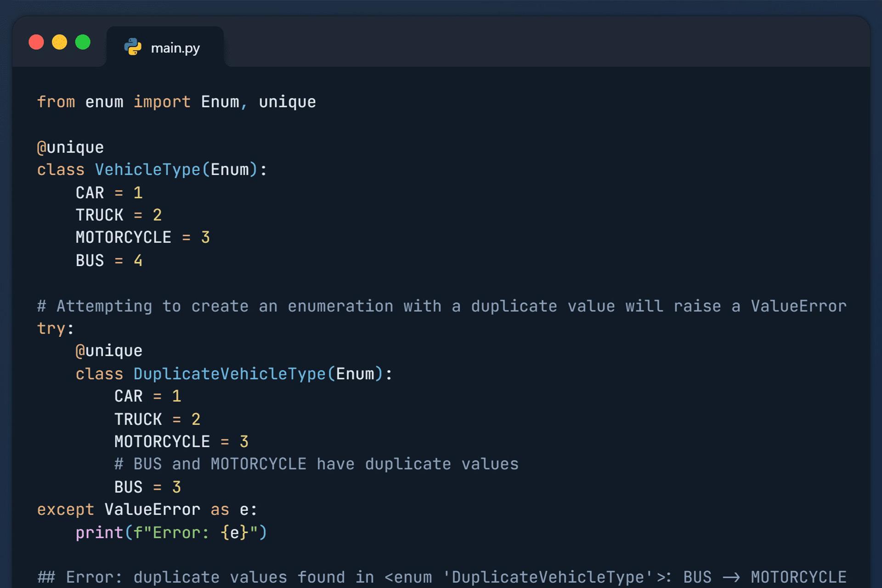Click 'CAR = 1' in DuplicateVehicleType class
882x588 pixels.
click(148, 396)
